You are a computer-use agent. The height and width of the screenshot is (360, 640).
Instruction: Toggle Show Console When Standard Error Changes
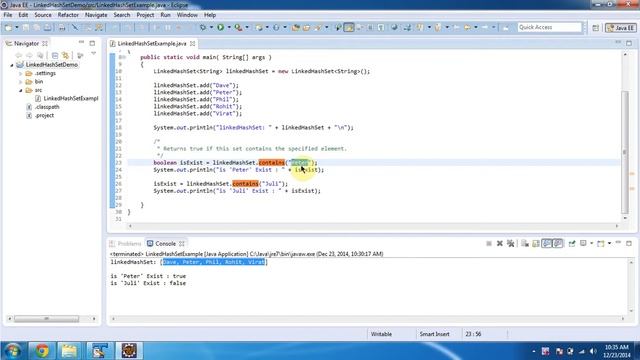pyautogui.click(x=558, y=244)
